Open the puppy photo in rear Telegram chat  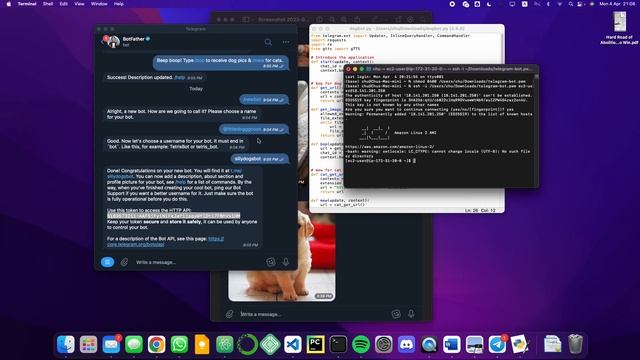282,251
